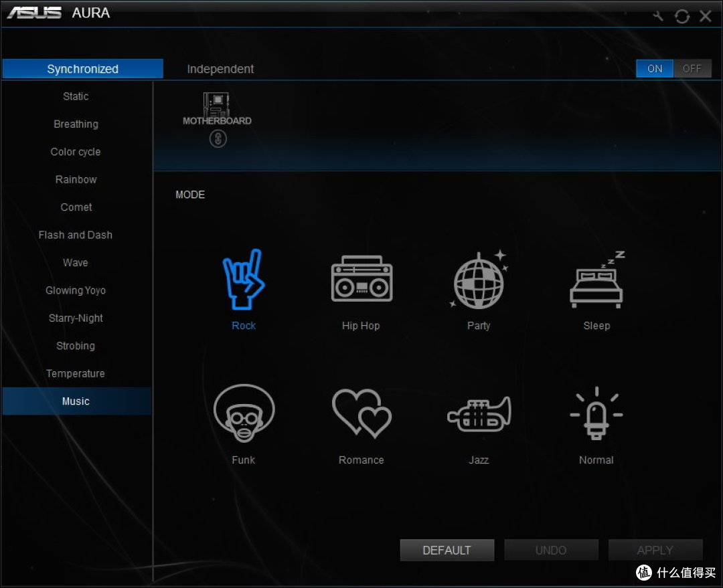Click the Hip Hop label text
The image size is (723, 588).
click(x=361, y=326)
